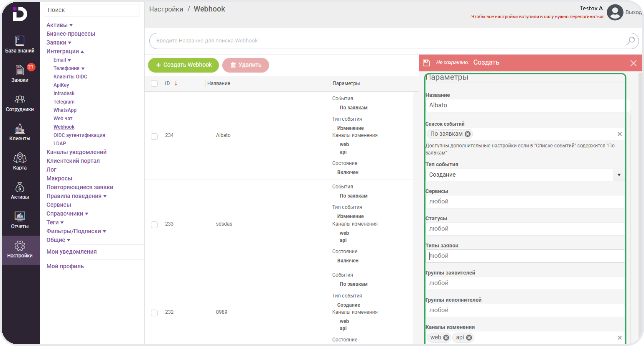Toggle the select-all header checkbox

tap(154, 84)
